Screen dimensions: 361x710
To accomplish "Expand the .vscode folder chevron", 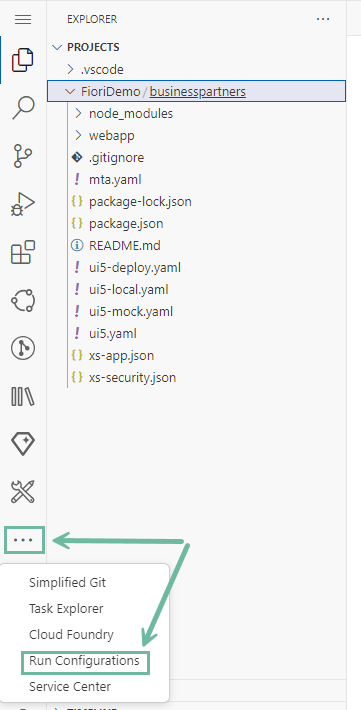I will (70, 69).
